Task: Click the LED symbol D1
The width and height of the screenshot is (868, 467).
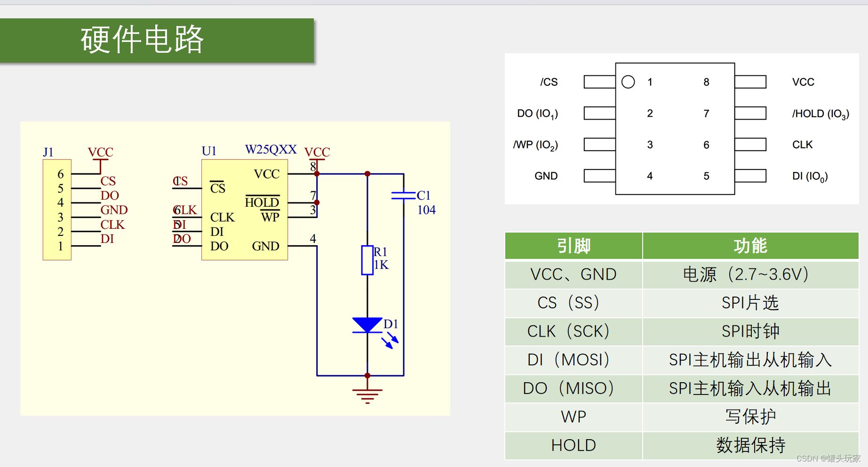Action: [x=368, y=325]
